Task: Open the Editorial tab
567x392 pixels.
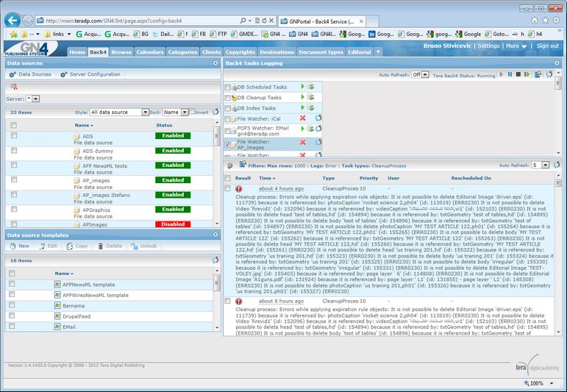Action: point(360,52)
